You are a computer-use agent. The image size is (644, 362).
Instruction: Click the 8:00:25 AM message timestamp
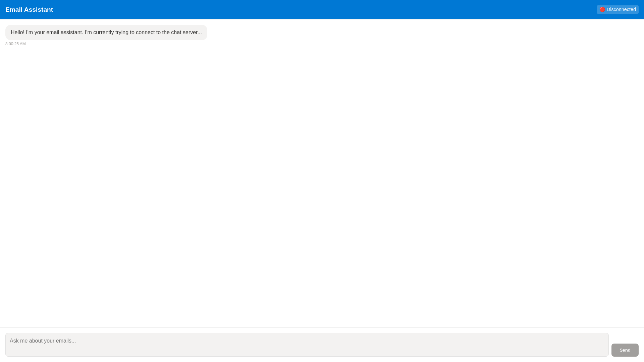[15, 44]
